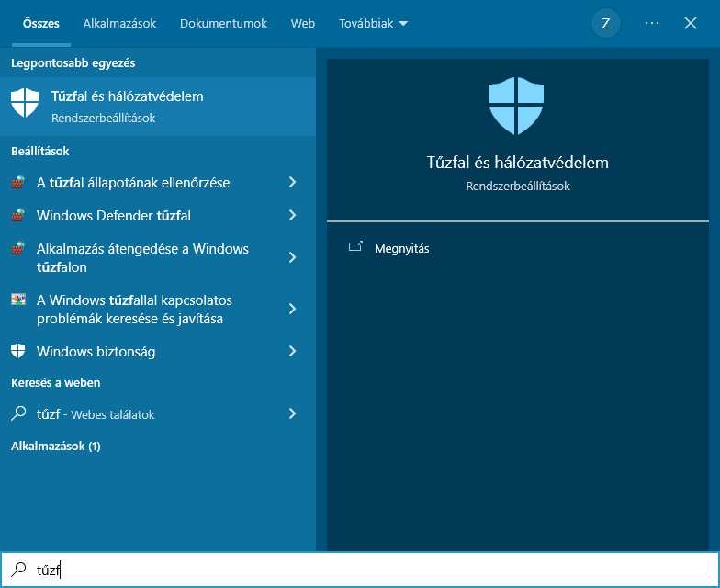Click Megnyitás to open firewall settings
Image resolution: width=720 pixels, height=588 pixels.
[402, 248]
